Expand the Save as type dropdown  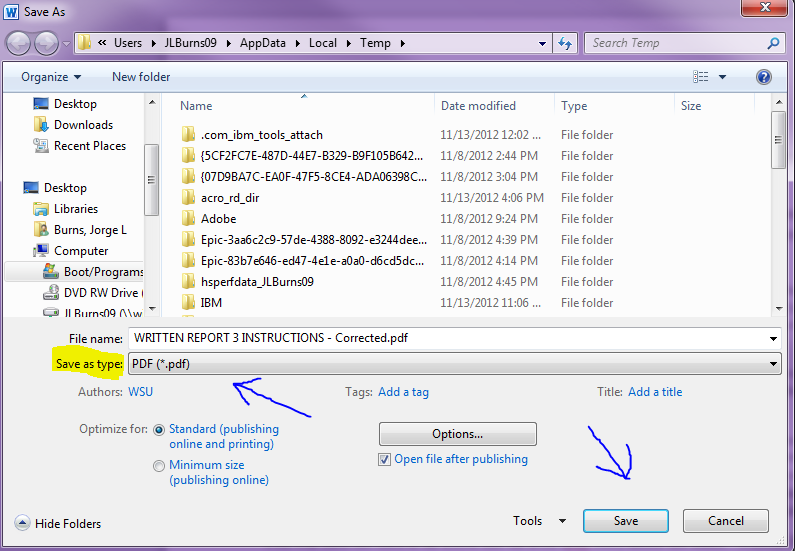pos(773,365)
